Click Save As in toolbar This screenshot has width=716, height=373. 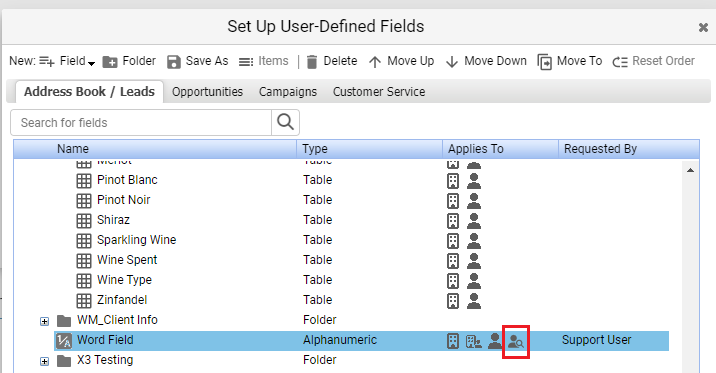pos(197,61)
